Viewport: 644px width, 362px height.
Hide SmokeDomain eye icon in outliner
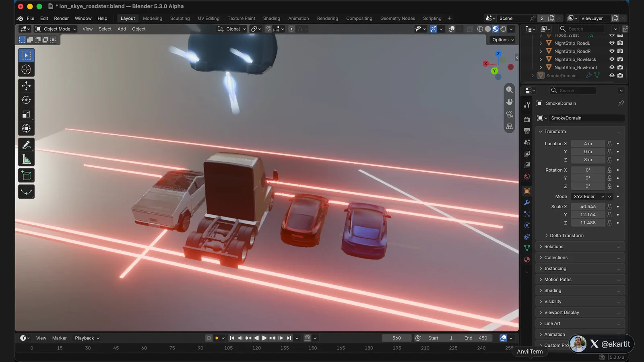(x=612, y=76)
